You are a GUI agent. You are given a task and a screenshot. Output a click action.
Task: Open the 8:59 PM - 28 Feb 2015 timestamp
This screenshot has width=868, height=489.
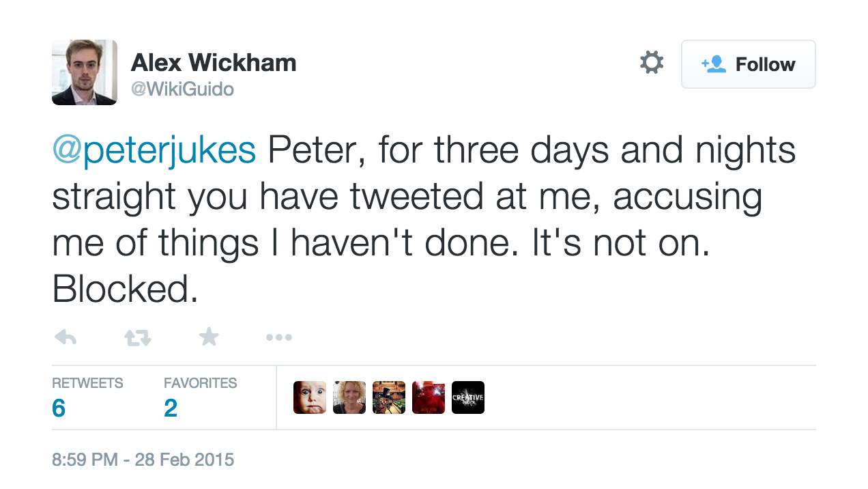(x=143, y=460)
